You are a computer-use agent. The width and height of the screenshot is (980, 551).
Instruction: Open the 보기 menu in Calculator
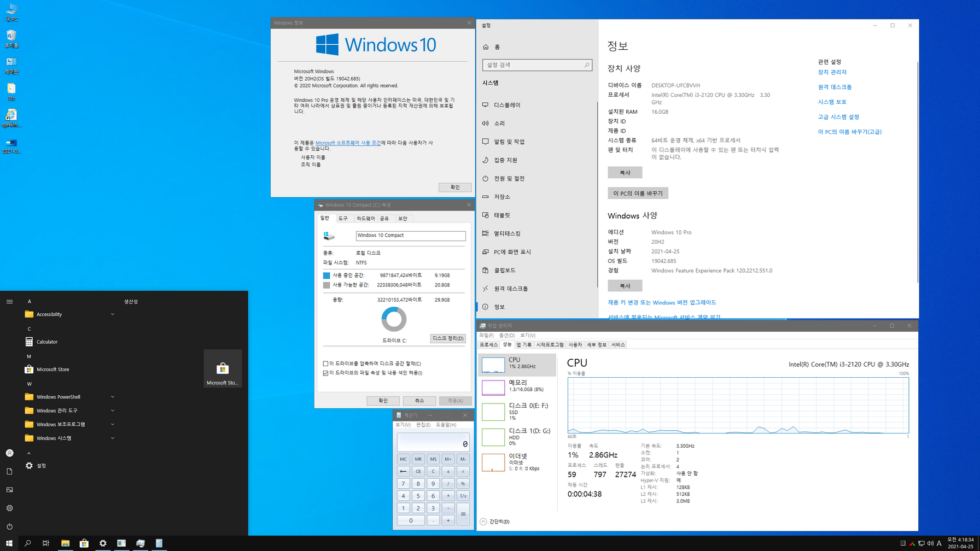pyautogui.click(x=403, y=425)
